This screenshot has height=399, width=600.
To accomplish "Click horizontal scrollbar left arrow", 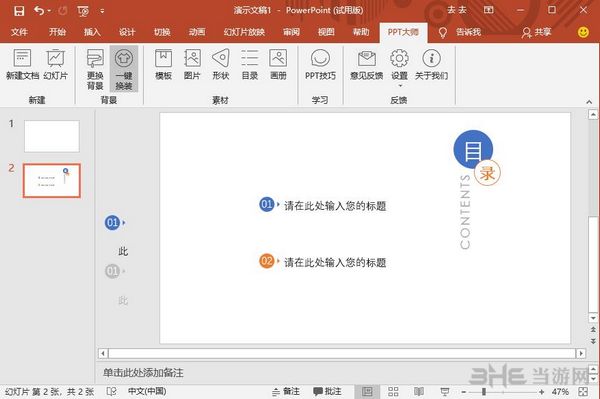I will coord(103,353).
